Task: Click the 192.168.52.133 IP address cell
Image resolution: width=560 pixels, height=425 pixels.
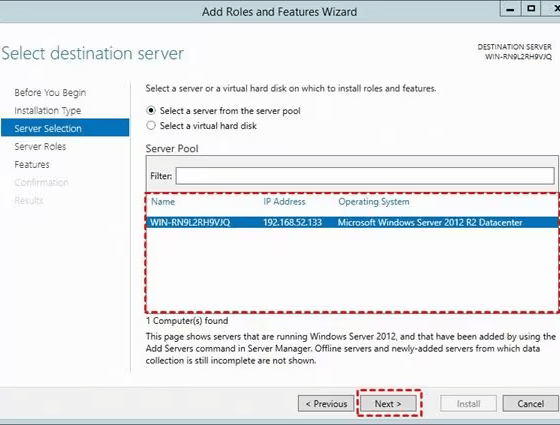Action: 292,222
